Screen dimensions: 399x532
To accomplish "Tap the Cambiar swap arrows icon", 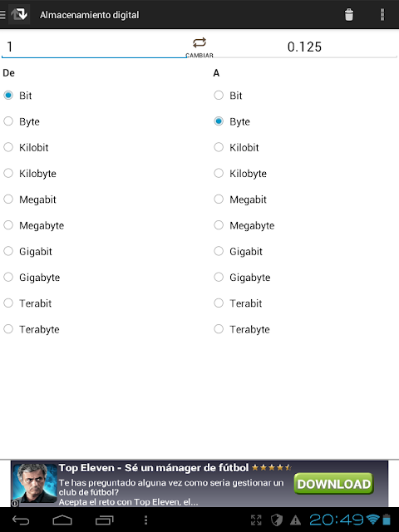I will (199, 43).
